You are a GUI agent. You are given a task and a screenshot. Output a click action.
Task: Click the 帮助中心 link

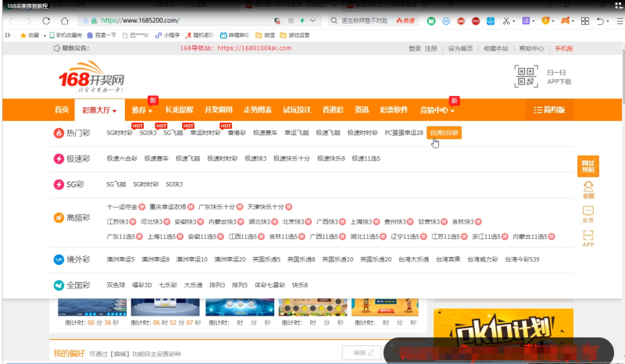(531, 48)
